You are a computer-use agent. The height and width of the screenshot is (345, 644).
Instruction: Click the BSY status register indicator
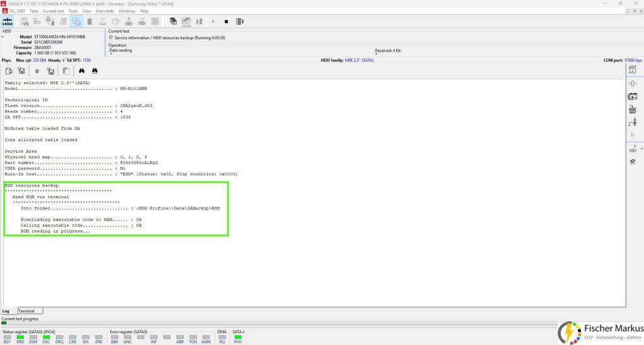point(7,339)
